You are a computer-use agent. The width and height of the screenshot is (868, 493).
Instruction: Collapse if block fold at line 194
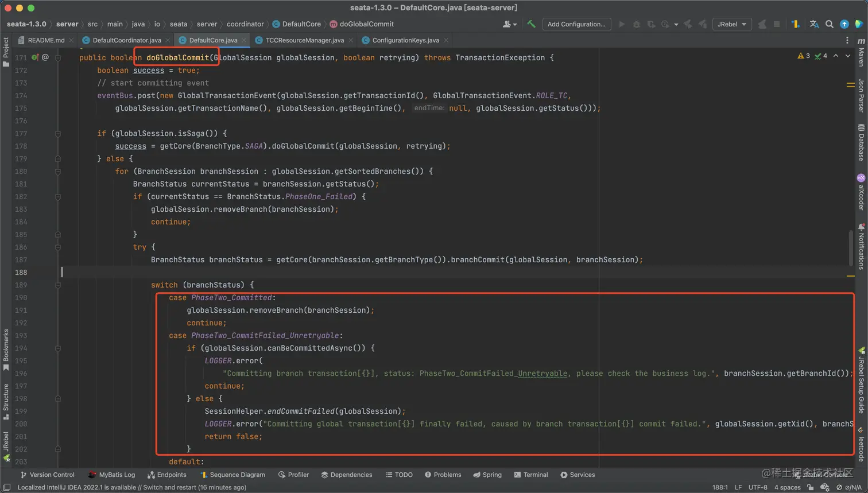(58, 348)
